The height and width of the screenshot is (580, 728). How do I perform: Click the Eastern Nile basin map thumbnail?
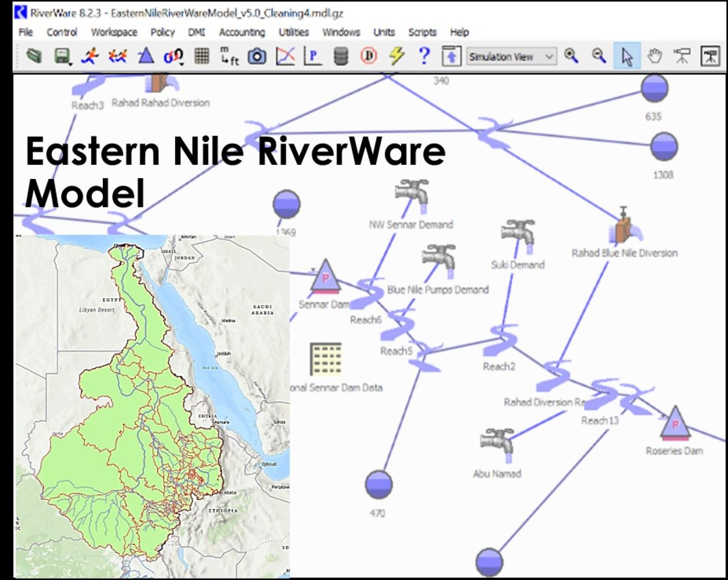152,406
